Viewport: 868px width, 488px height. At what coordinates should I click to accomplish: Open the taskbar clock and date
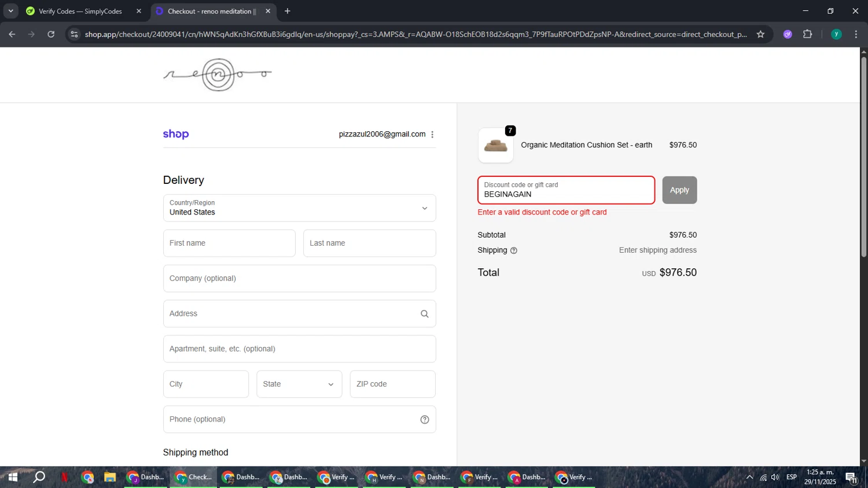820,478
